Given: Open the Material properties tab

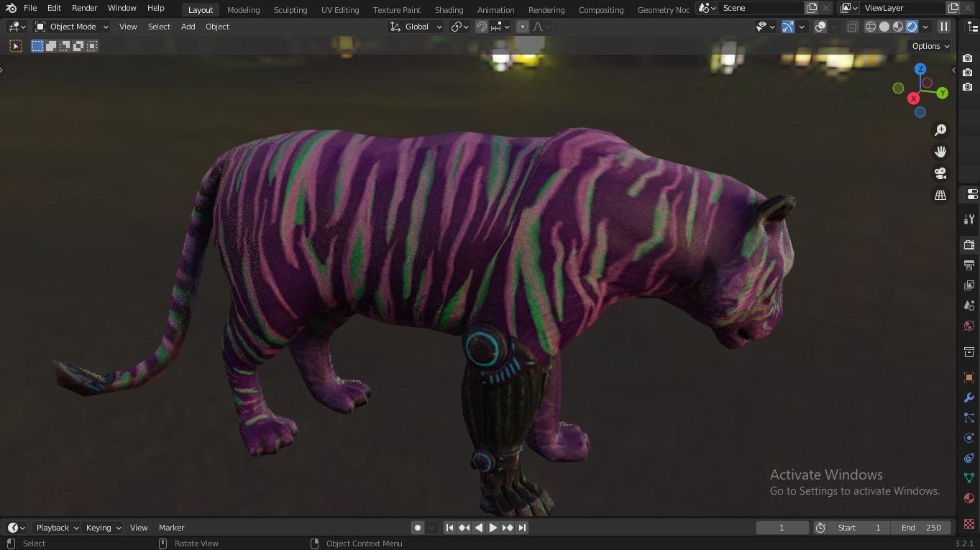Looking at the screenshot, I should point(969,498).
